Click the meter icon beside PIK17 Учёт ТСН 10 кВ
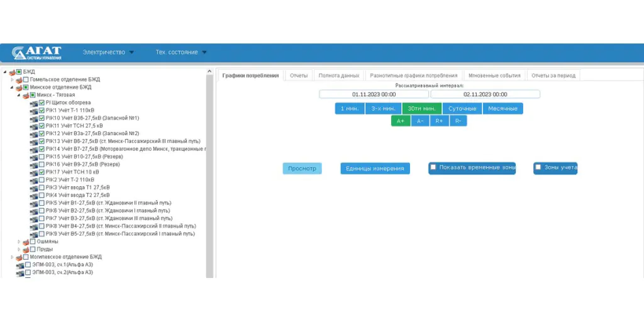Image resolution: width=644 pixels, height=322 pixels. tap(33, 172)
